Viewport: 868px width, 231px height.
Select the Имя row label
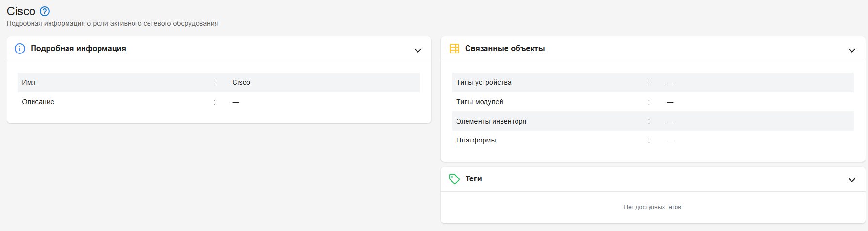(29, 82)
